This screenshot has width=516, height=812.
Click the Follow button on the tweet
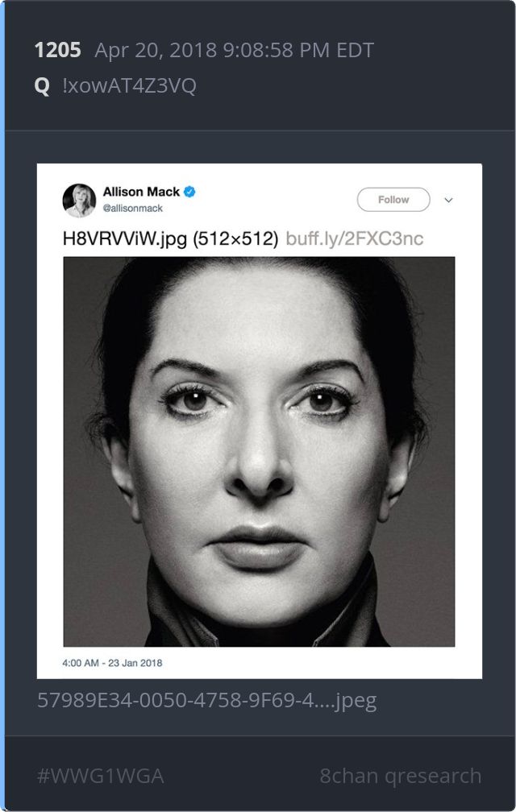pyautogui.click(x=393, y=200)
